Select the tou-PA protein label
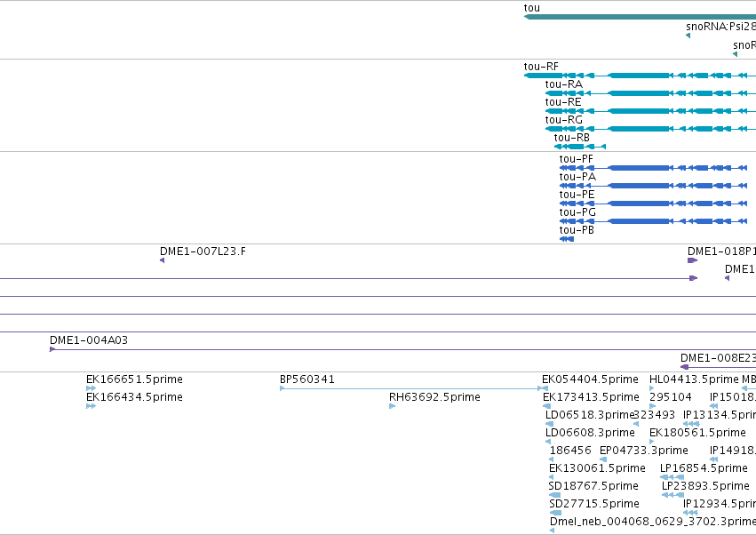The image size is (756, 535). (577, 177)
